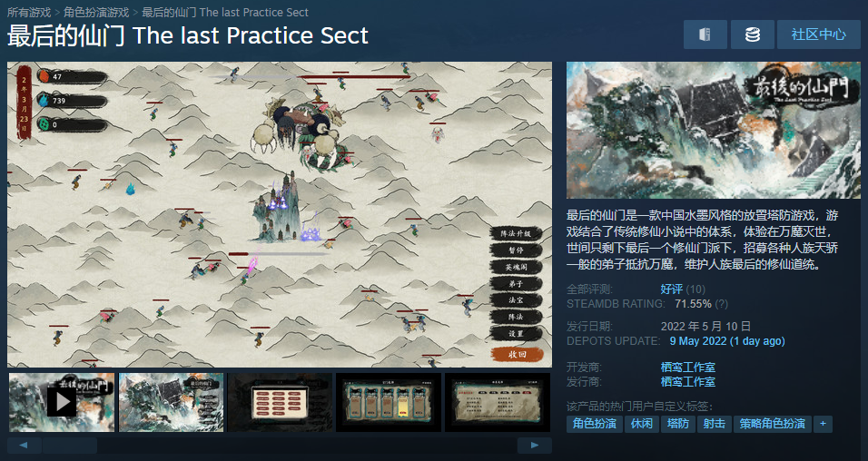Select the 塔防 tag
Image resolution: width=868 pixels, height=461 pixels.
(x=677, y=424)
